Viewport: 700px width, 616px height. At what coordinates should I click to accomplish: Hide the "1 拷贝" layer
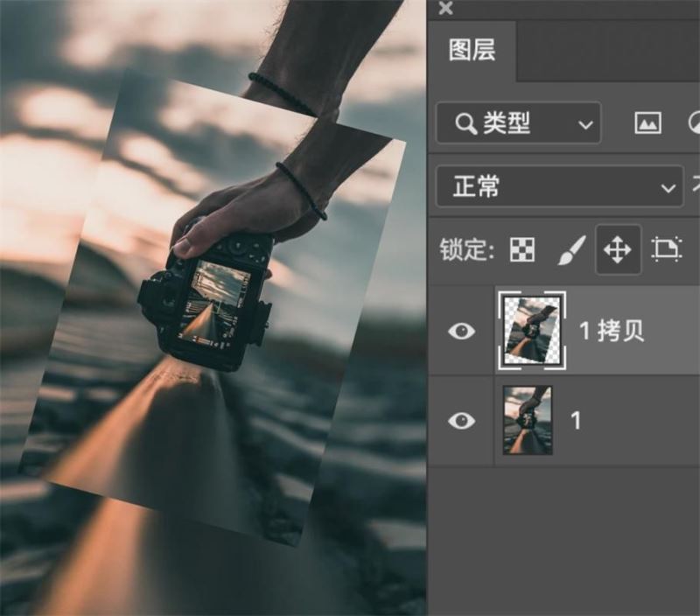pos(461,331)
